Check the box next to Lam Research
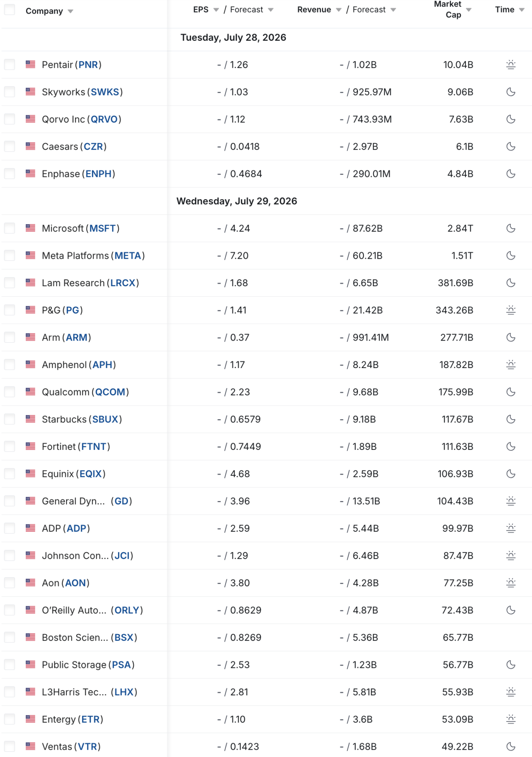 pos(9,283)
